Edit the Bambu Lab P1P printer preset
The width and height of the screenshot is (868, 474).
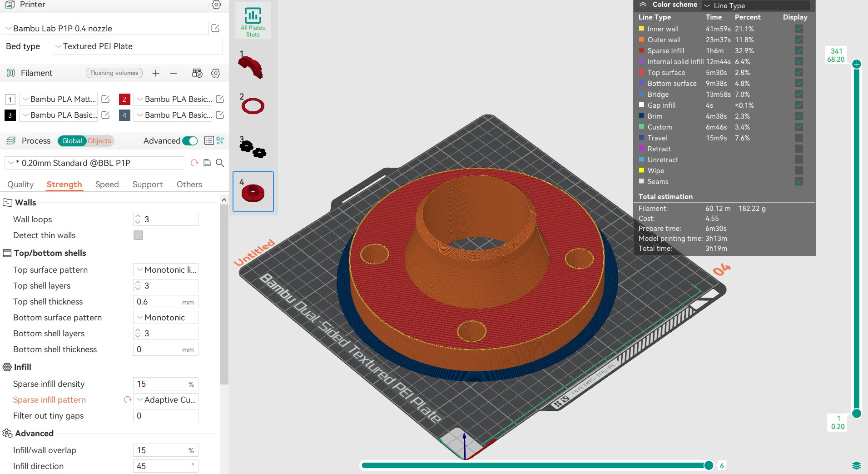point(216,28)
